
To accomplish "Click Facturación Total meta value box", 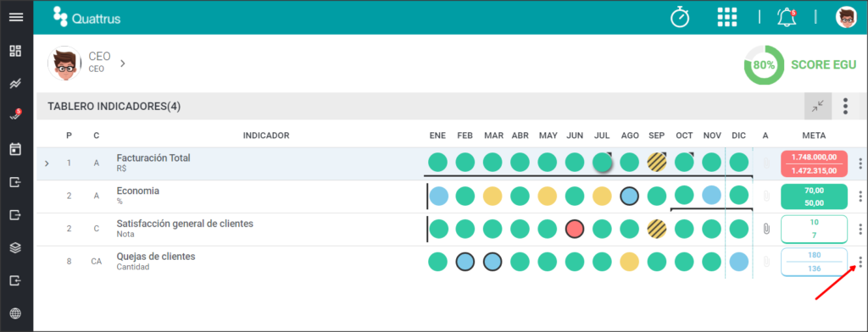I will click(x=815, y=163).
